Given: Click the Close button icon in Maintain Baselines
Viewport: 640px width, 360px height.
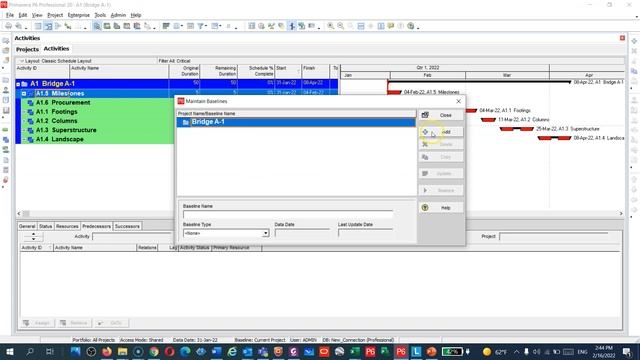Looking at the screenshot, I should click(x=425, y=115).
